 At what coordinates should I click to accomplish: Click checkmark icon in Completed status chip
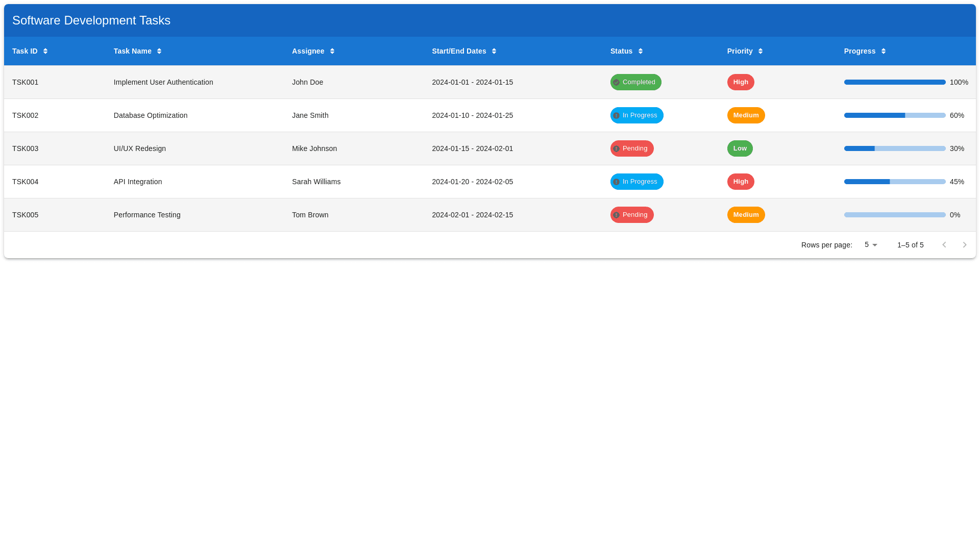pyautogui.click(x=617, y=82)
